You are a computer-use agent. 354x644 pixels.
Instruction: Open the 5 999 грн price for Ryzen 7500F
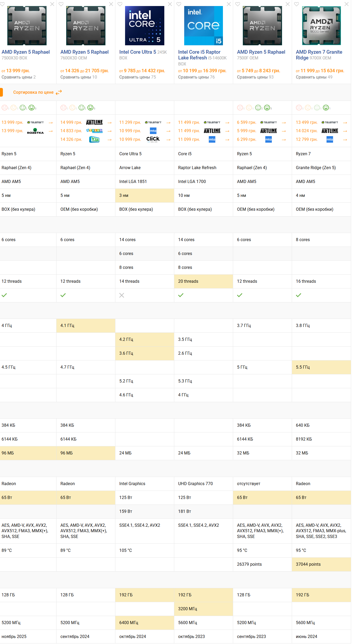246,131
